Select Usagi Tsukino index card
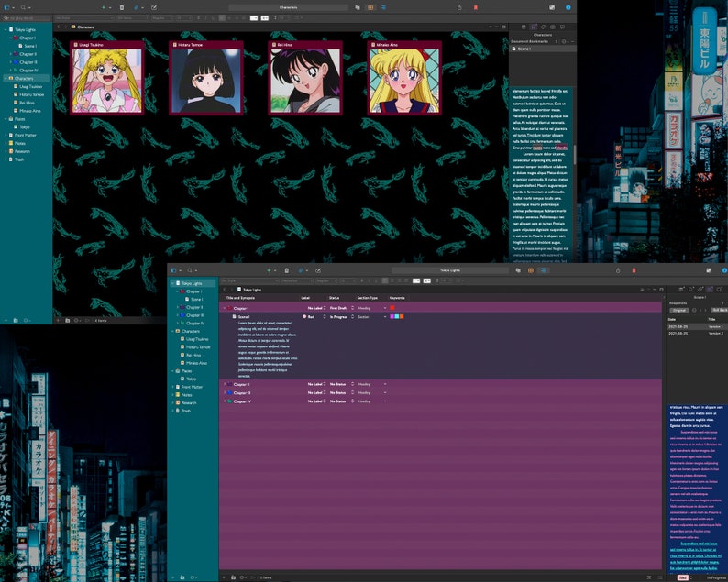This screenshot has width=728, height=582. tap(107, 78)
